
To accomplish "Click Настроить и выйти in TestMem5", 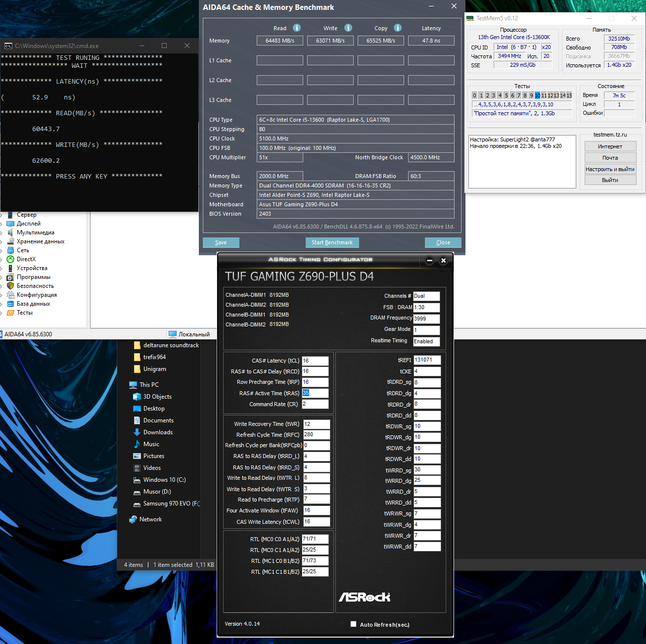I will point(610,169).
